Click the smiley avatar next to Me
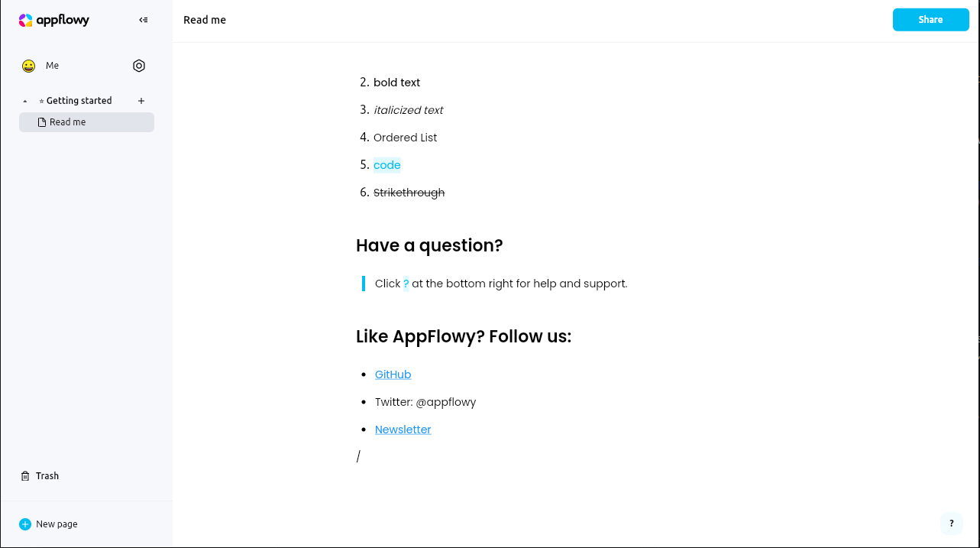This screenshot has height=548, width=980. pyautogui.click(x=28, y=66)
